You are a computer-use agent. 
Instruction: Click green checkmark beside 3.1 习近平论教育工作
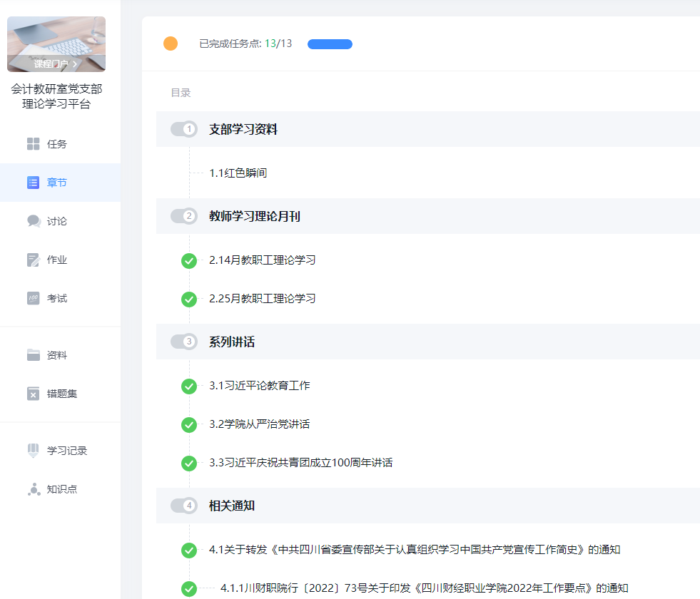(x=189, y=386)
